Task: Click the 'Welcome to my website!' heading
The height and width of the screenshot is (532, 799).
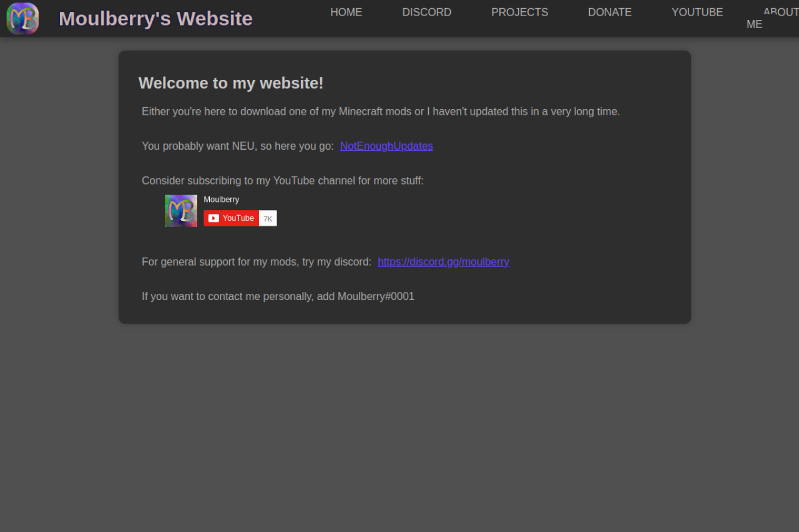Action: (231, 83)
